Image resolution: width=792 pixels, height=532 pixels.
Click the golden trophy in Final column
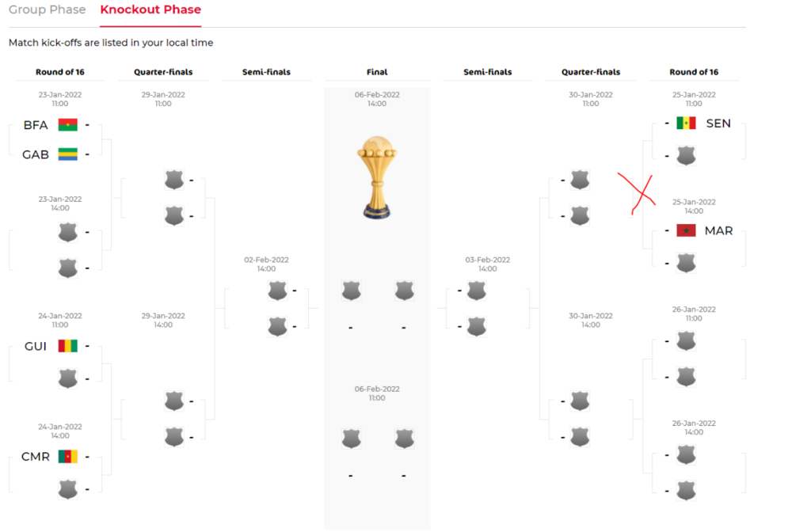pyautogui.click(x=377, y=177)
